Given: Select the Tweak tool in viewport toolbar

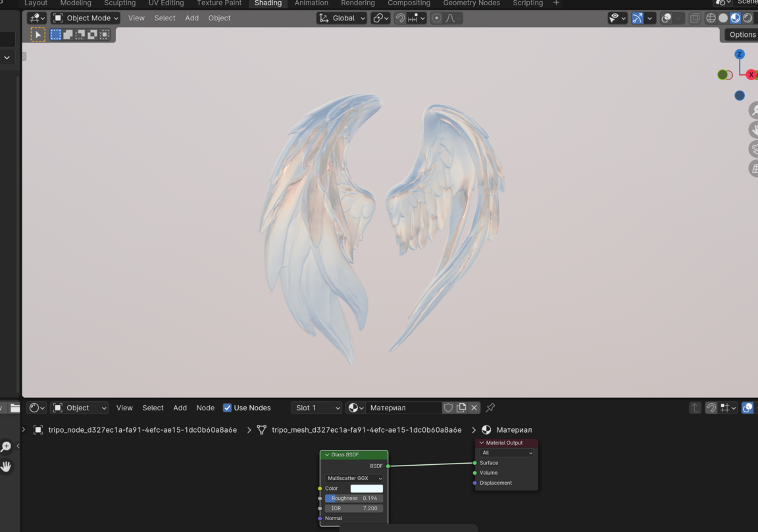Looking at the screenshot, I should tap(38, 34).
